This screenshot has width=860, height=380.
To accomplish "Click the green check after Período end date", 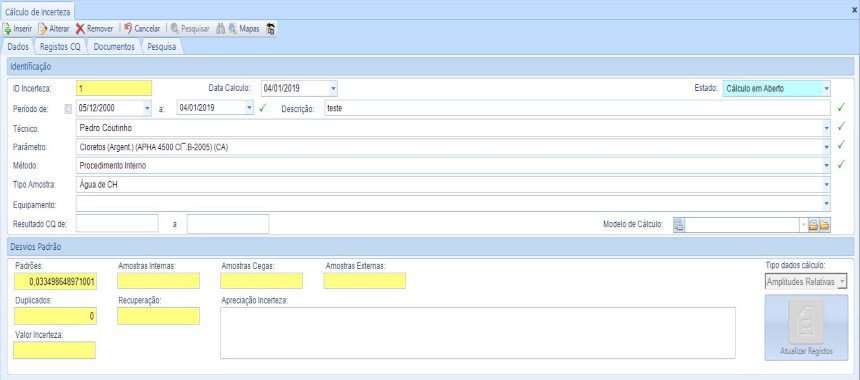I will (263, 108).
